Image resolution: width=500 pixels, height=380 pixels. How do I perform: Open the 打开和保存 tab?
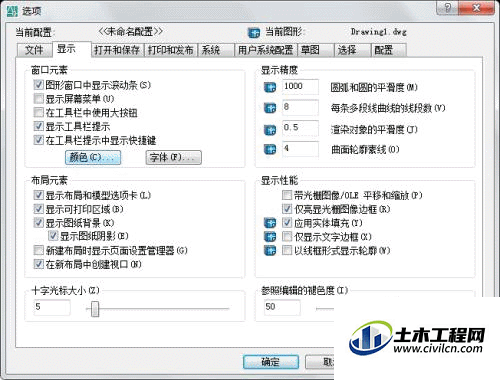click(x=117, y=50)
